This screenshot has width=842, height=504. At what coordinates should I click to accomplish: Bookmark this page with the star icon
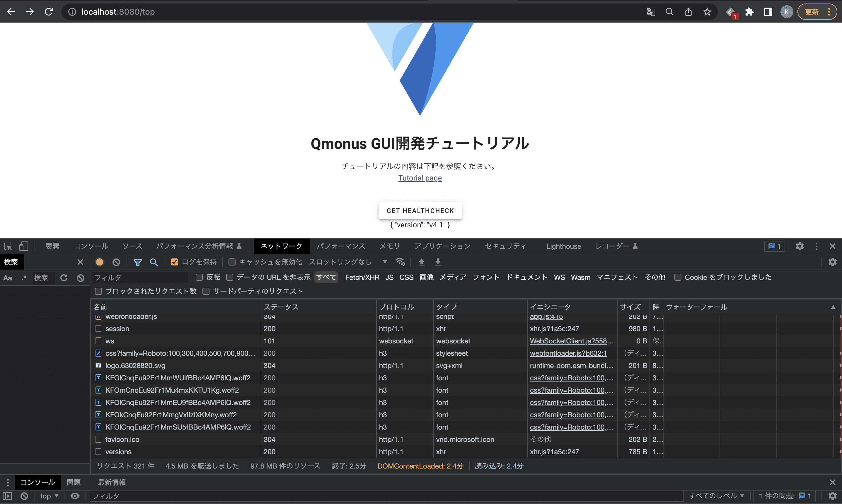click(x=707, y=12)
